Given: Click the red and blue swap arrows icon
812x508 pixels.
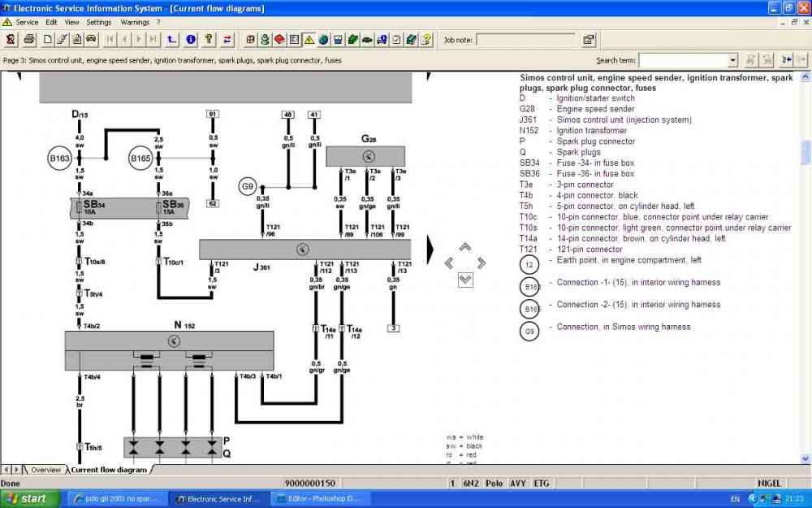Looking at the screenshot, I should tap(227, 39).
